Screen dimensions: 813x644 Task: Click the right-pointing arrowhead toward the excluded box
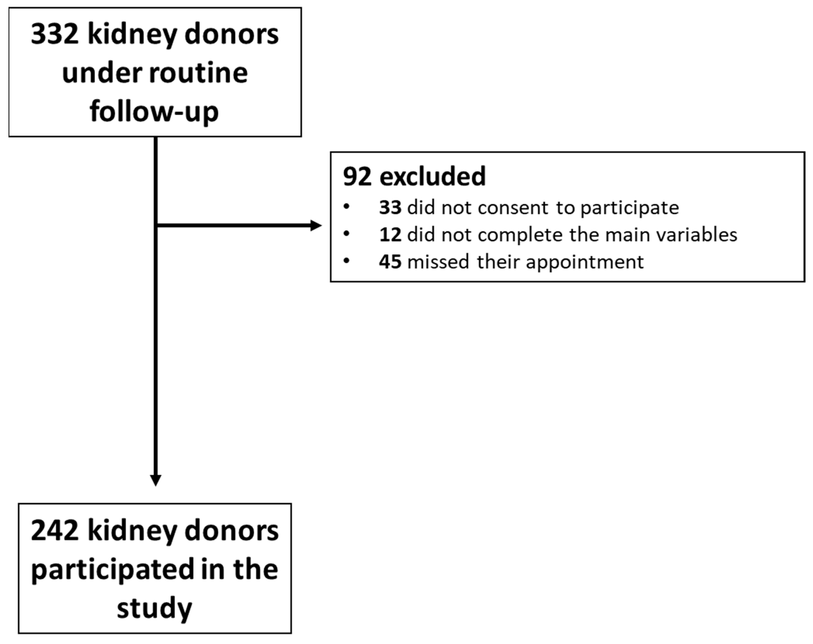tap(316, 225)
